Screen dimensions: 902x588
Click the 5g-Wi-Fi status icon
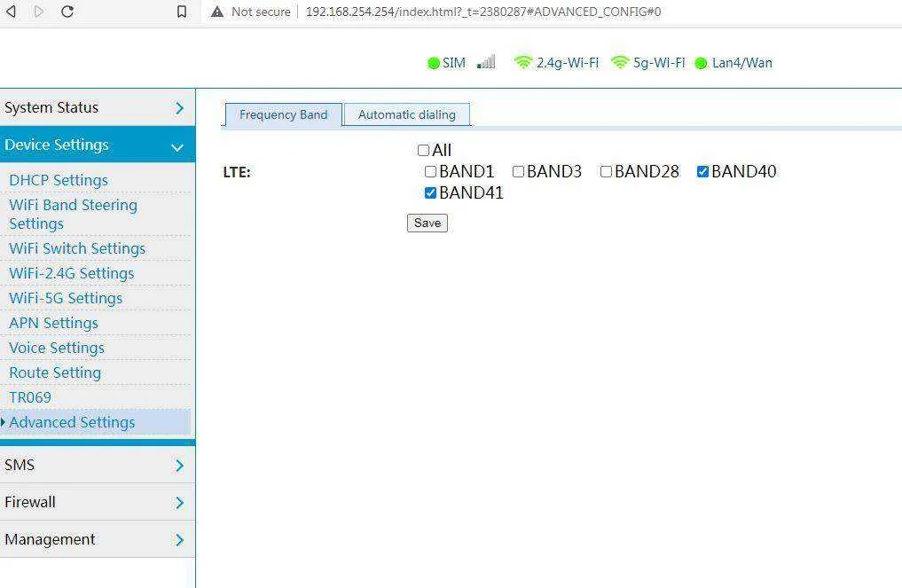(x=620, y=61)
